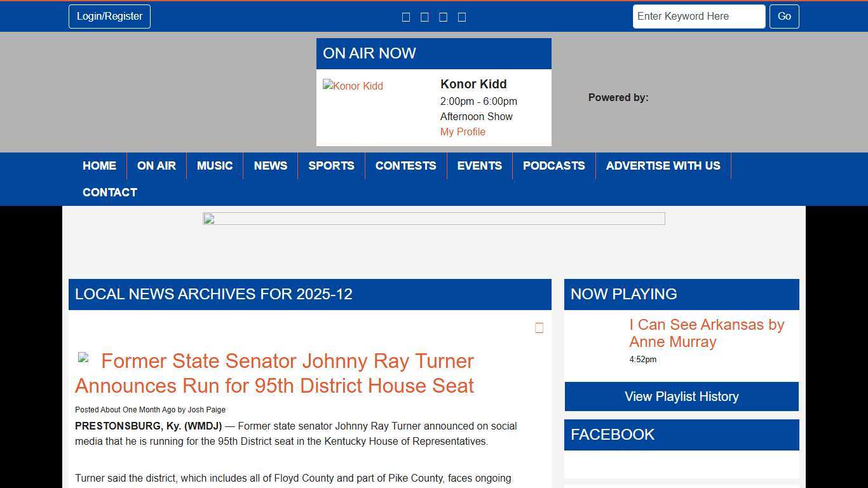Image resolution: width=868 pixels, height=488 pixels.
Task: Click the share icon above the article headline
Action: click(x=539, y=328)
